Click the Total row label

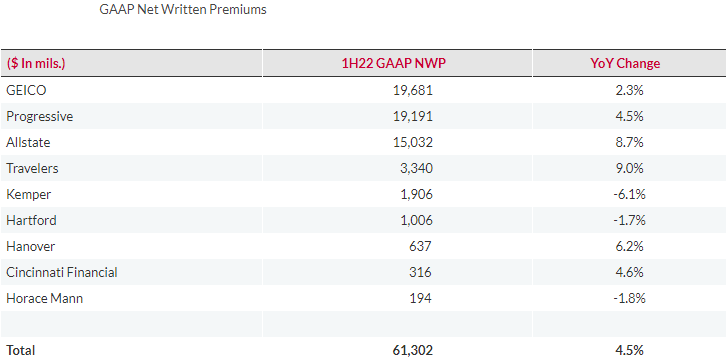(20, 350)
